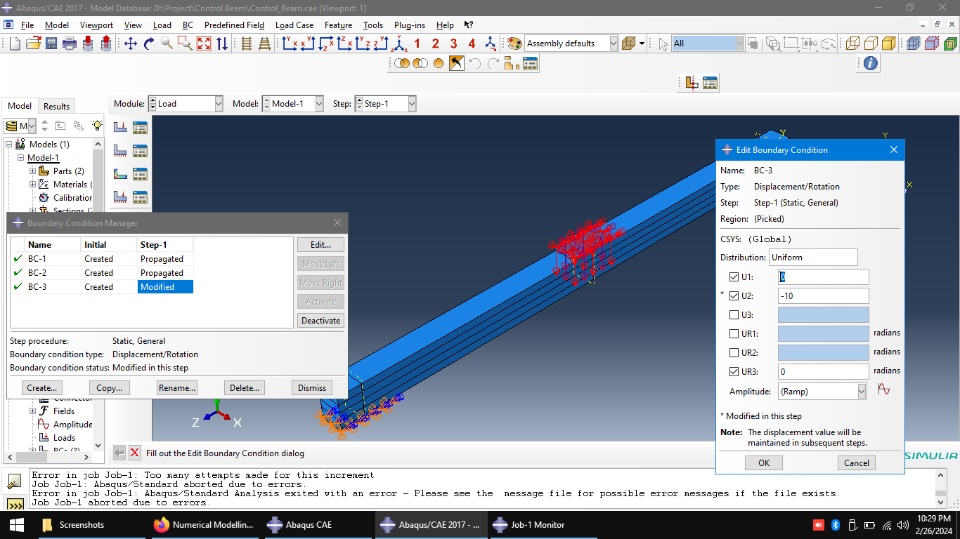960x539 pixels.
Task: Undo last view with the undo arrow
Action: (x=475, y=63)
